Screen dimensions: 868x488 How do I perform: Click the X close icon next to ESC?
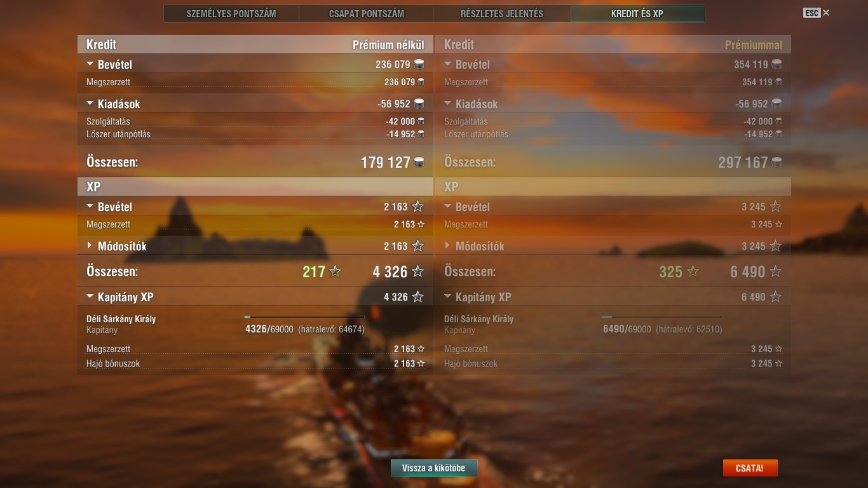tap(826, 13)
